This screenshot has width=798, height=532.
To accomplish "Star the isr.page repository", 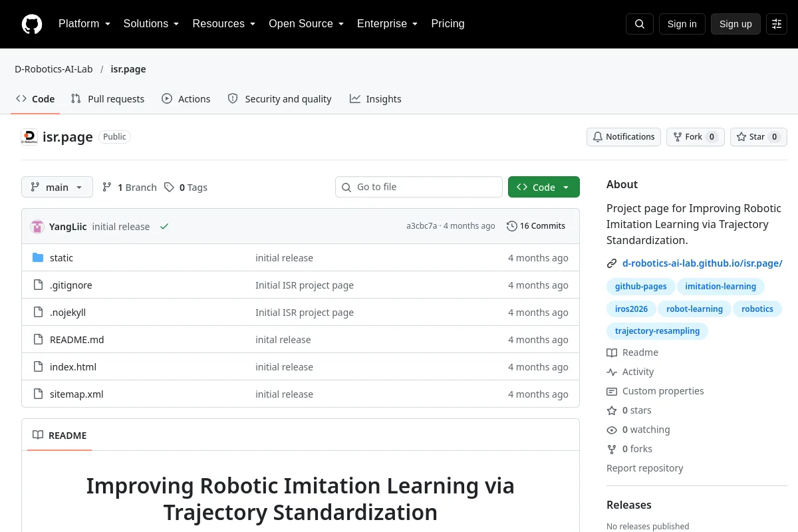I will coord(759,137).
